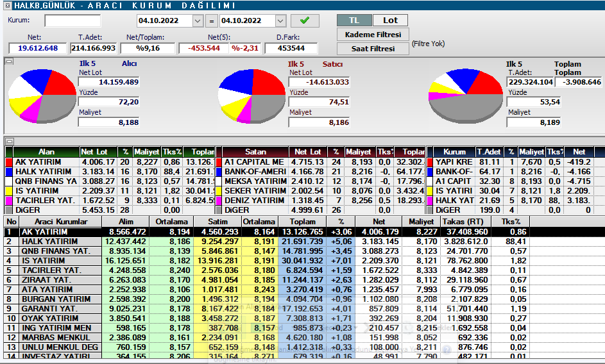Open the start date dropdown
This screenshot has width=605, height=364.
tap(198, 21)
